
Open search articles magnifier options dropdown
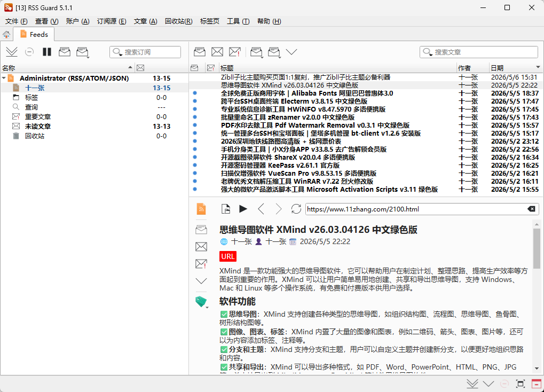click(428, 52)
